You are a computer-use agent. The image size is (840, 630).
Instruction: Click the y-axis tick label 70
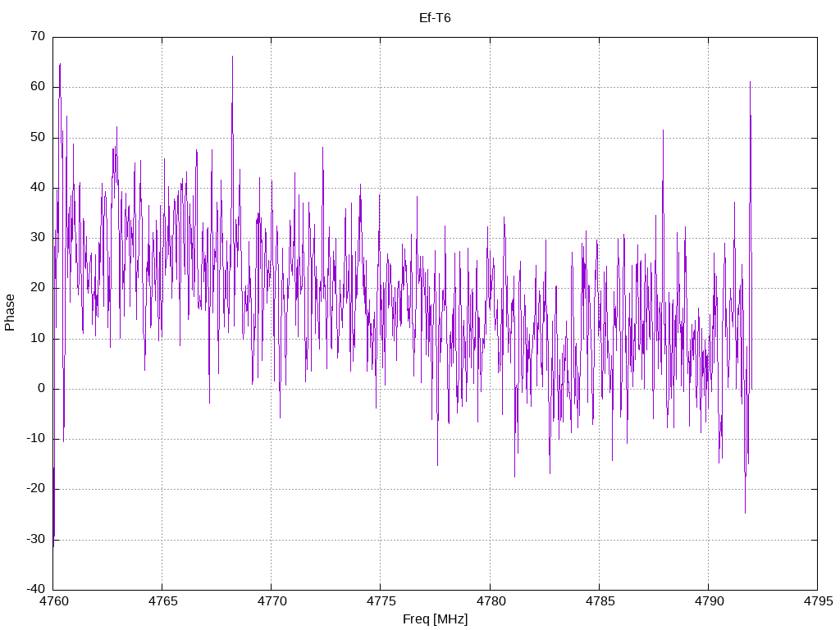[x=38, y=36]
